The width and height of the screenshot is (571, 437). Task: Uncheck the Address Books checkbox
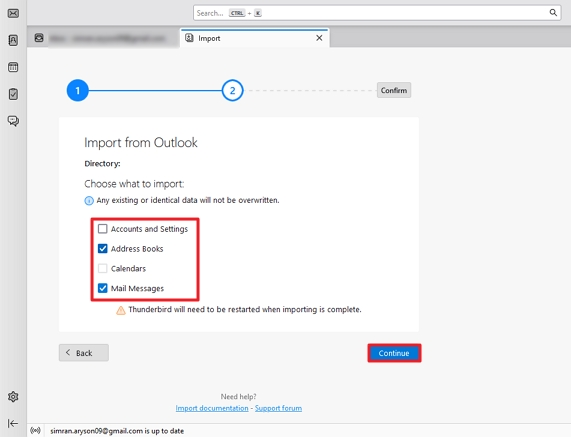coord(103,249)
